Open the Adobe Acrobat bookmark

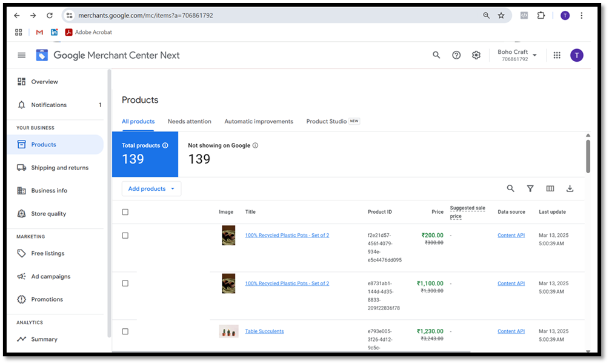coord(88,32)
